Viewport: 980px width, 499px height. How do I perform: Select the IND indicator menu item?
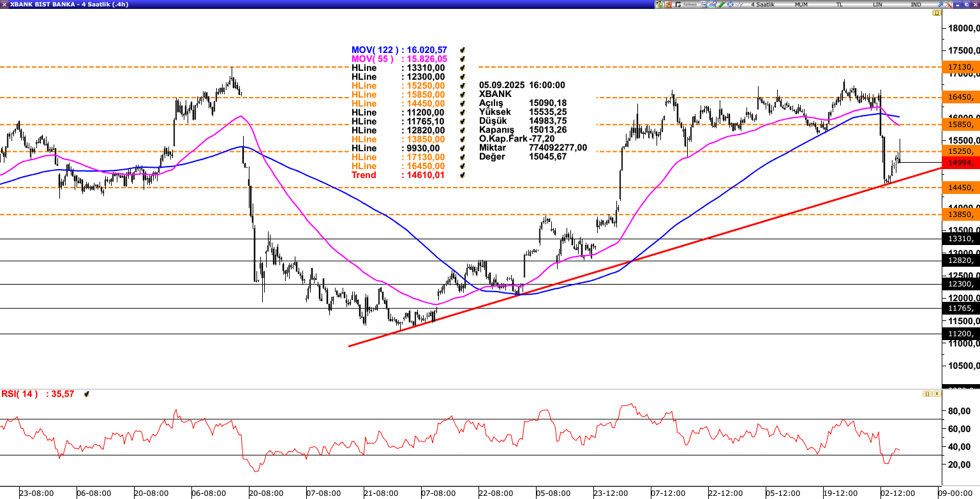point(916,4)
